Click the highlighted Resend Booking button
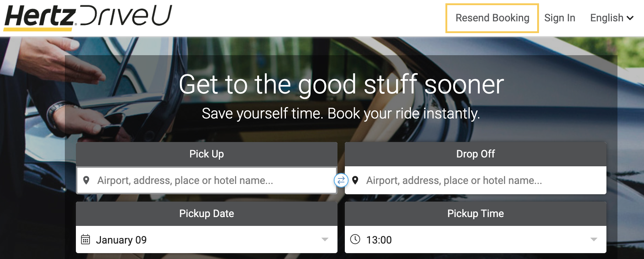 pos(492,18)
